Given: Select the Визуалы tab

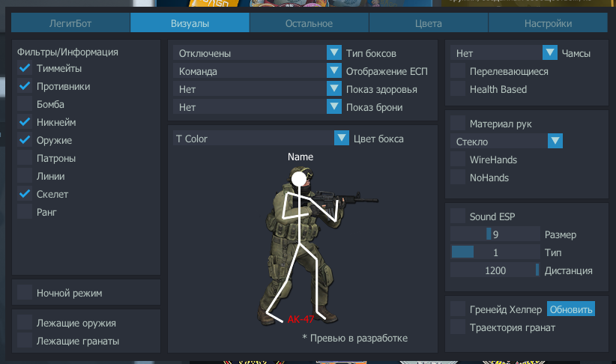Looking at the screenshot, I should [x=190, y=23].
